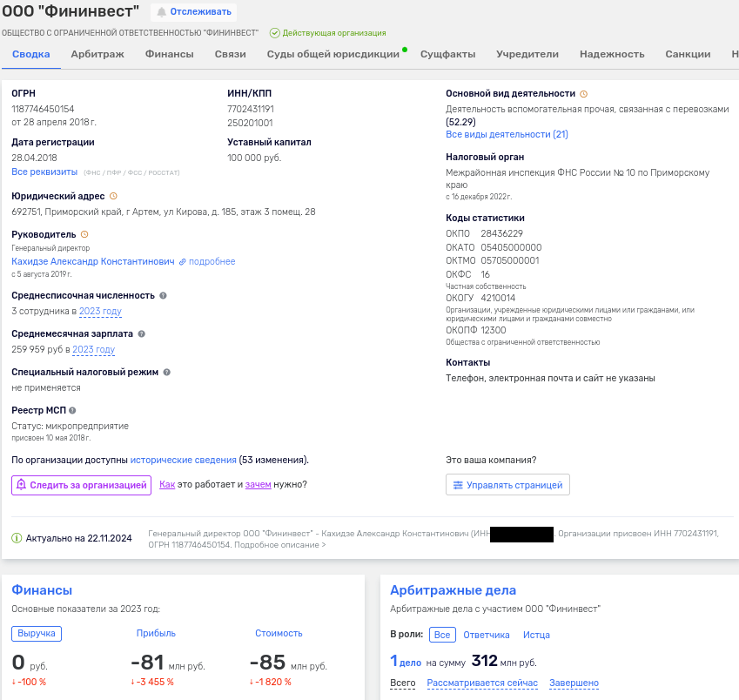Open director Кахидзе Александр Константинович profile link
The image size is (739, 700).
[x=93, y=261]
